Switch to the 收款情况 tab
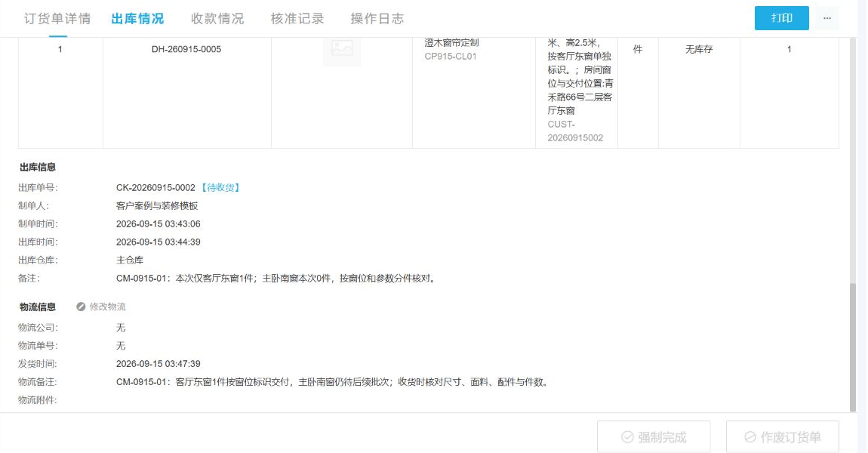Viewport: 868px width, 453px height. tap(217, 19)
